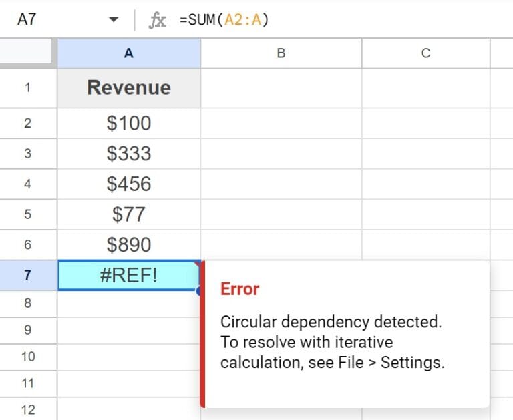Click the select-all corner box
Screen dimensions: 513x420
point(26,52)
